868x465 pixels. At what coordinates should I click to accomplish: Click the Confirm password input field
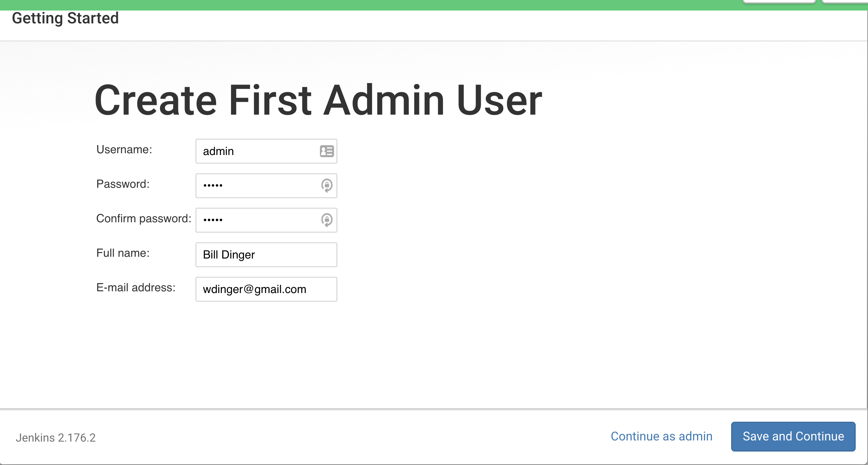tap(266, 219)
